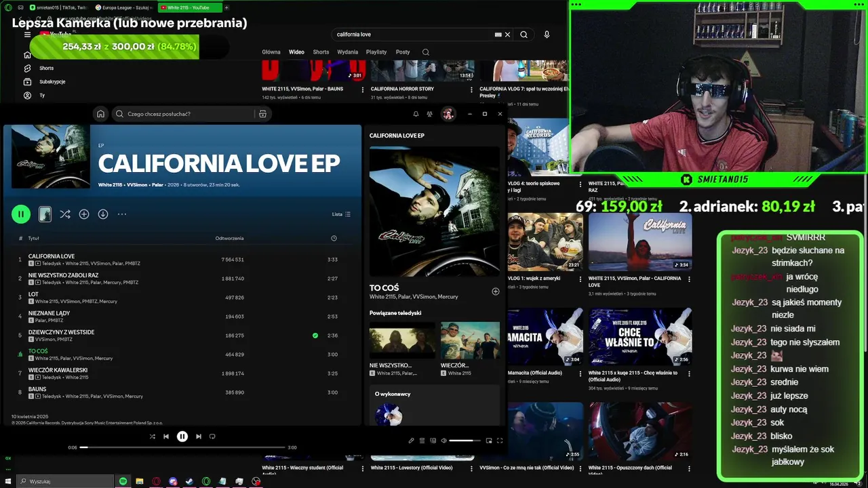Open related video NIE WSZYSTKO... thumbnail

pyautogui.click(x=402, y=340)
